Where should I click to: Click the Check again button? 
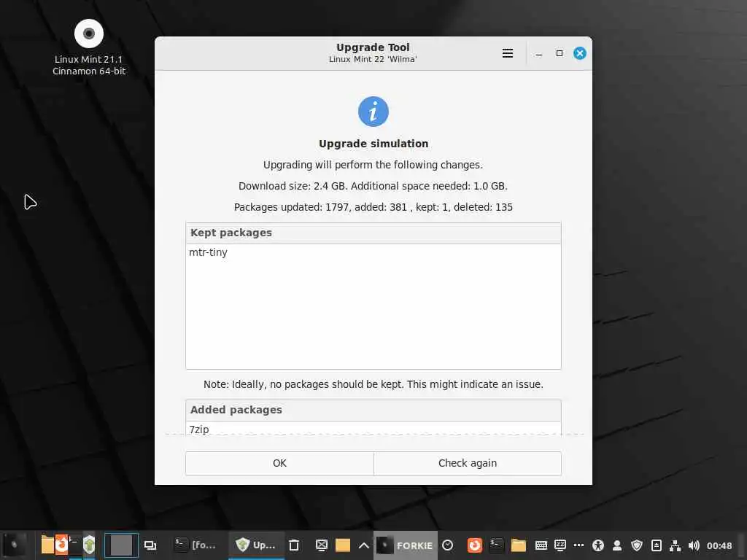[x=468, y=463]
